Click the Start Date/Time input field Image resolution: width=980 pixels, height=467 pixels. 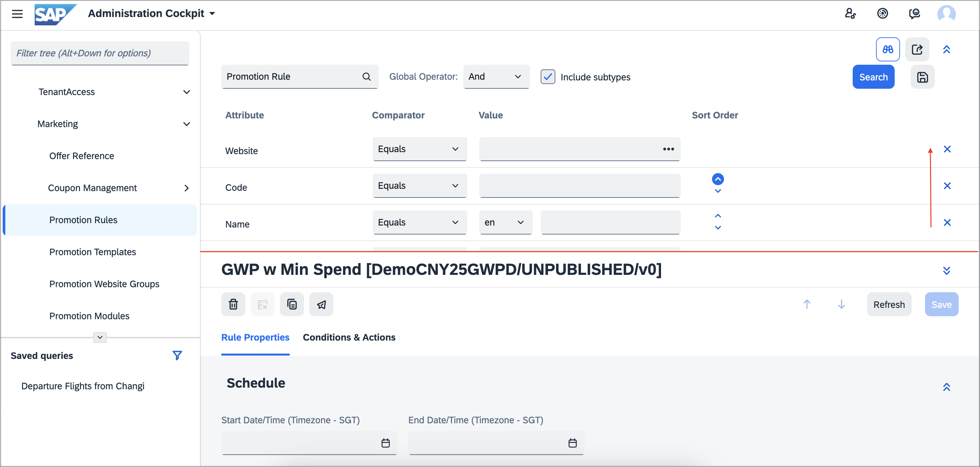tap(309, 443)
